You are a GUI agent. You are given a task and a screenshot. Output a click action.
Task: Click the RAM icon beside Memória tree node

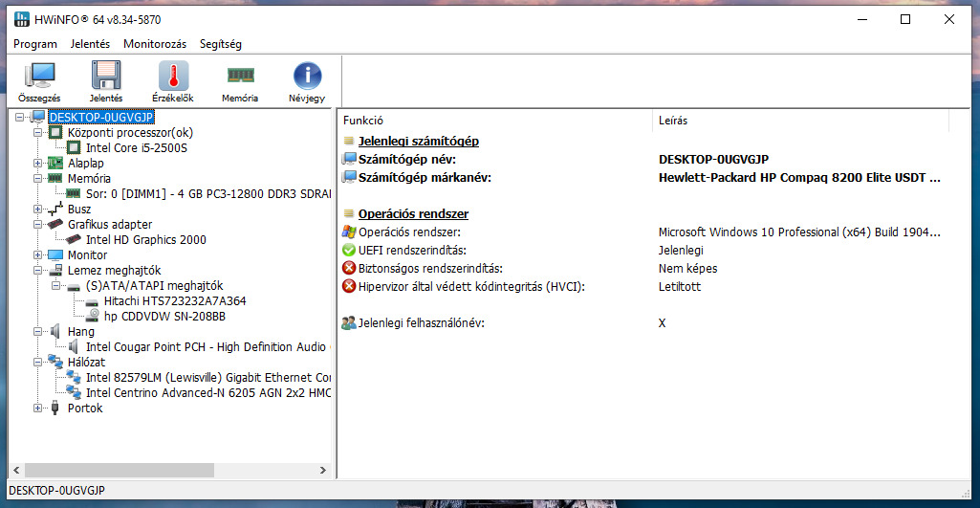point(56,178)
